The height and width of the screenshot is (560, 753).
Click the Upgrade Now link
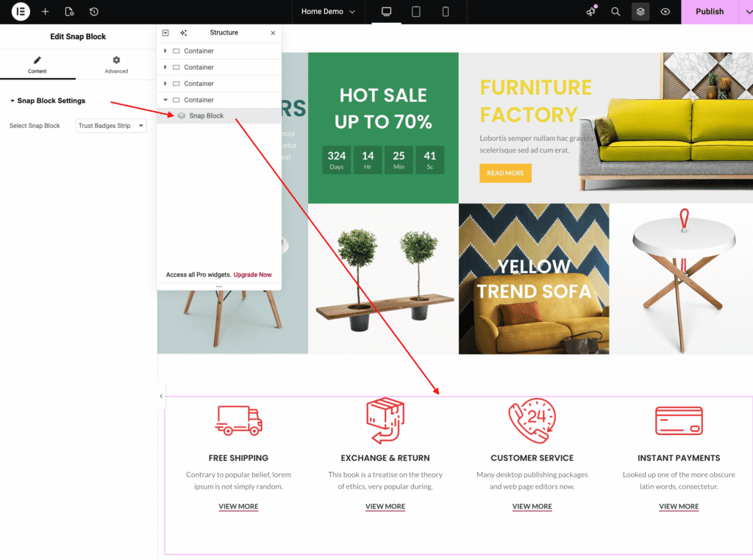(252, 275)
